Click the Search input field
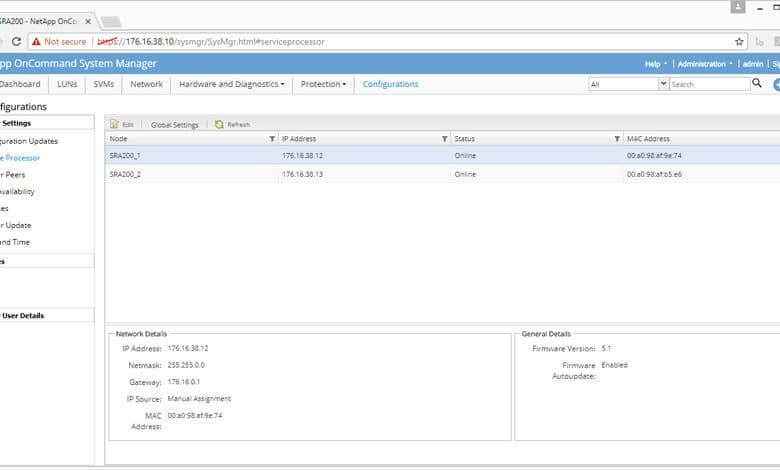This screenshot has width=780, height=470. click(709, 84)
